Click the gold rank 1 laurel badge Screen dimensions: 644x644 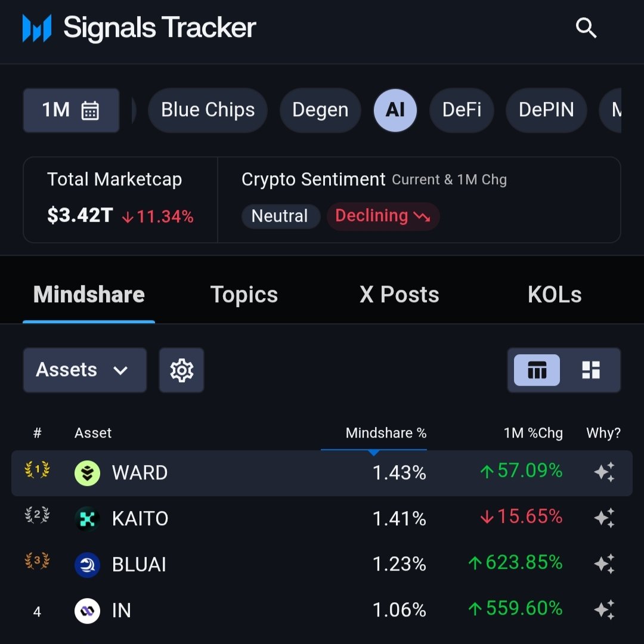pos(37,469)
